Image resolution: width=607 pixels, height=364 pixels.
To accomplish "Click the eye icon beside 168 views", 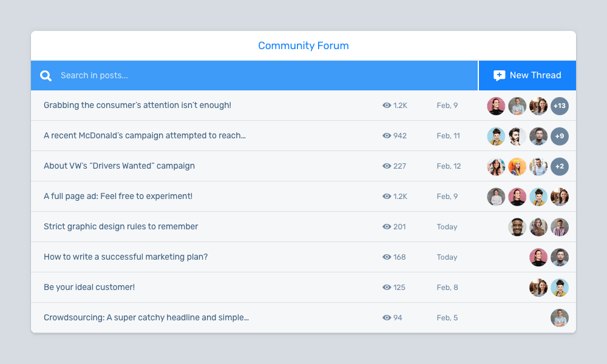I will click(387, 257).
